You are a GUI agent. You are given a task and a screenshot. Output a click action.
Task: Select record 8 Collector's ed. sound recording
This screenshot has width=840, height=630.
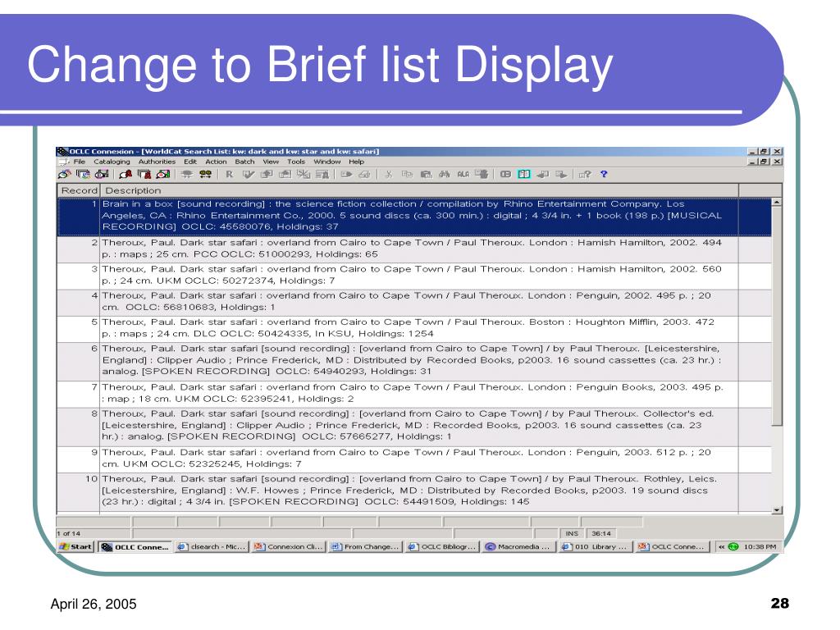(414, 427)
